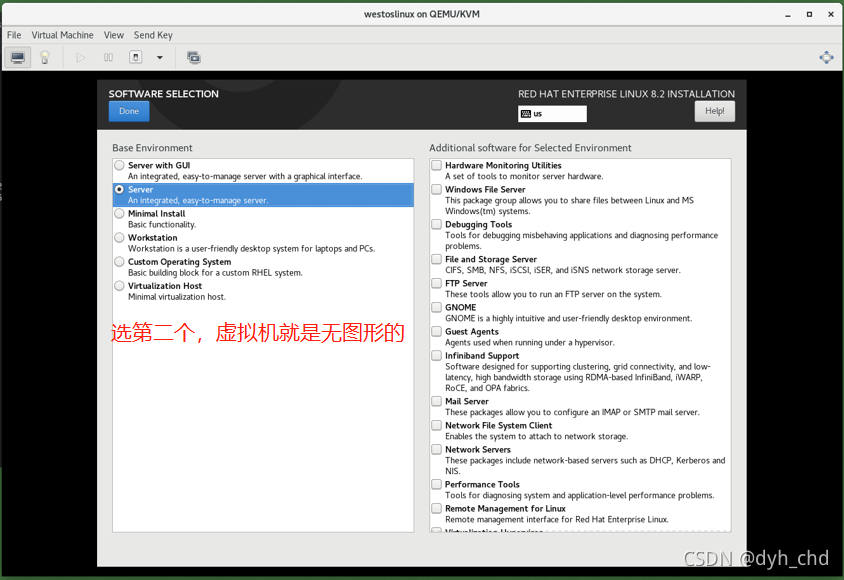Tick the GNOME checkbox
This screenshot has width=844, height=580.
pyautogui.click(x=437, y=307)
